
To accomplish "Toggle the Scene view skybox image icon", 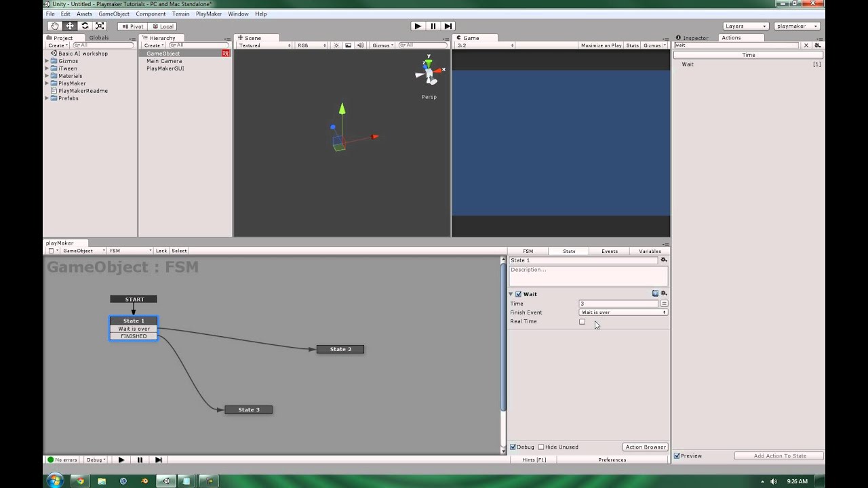I will click(349, 45).
